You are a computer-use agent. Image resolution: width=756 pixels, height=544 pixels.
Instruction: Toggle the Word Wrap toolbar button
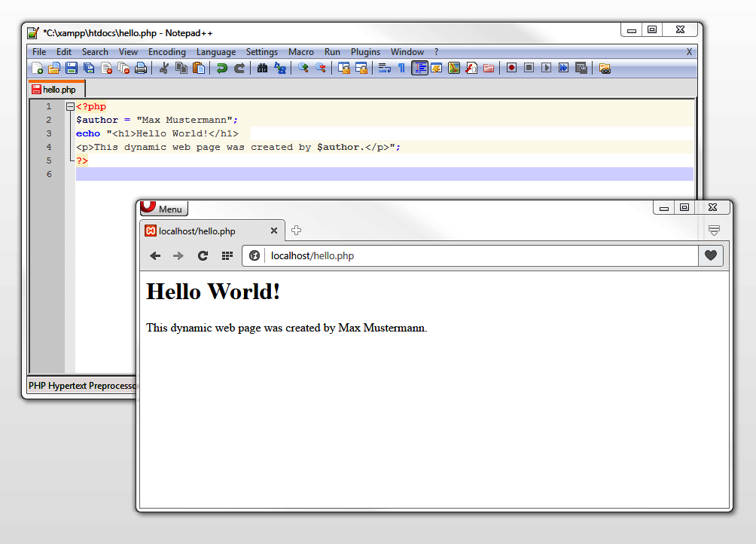tap(384, 69)
